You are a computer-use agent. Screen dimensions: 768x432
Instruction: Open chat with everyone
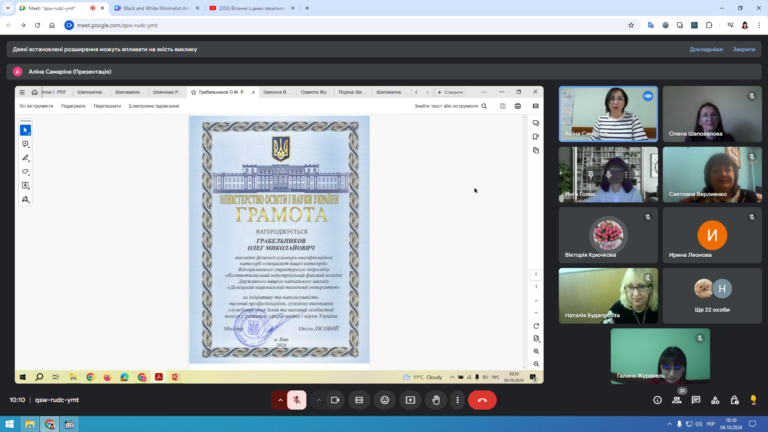[x=696, y=400]
